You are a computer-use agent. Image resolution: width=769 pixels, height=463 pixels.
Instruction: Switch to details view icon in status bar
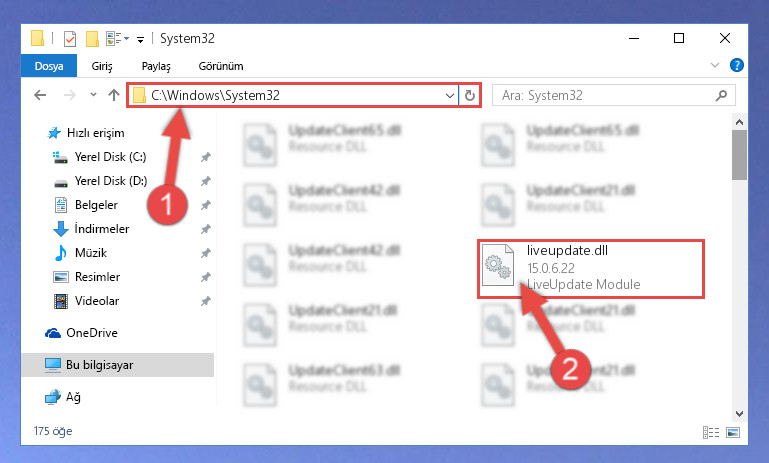(711, 432)
